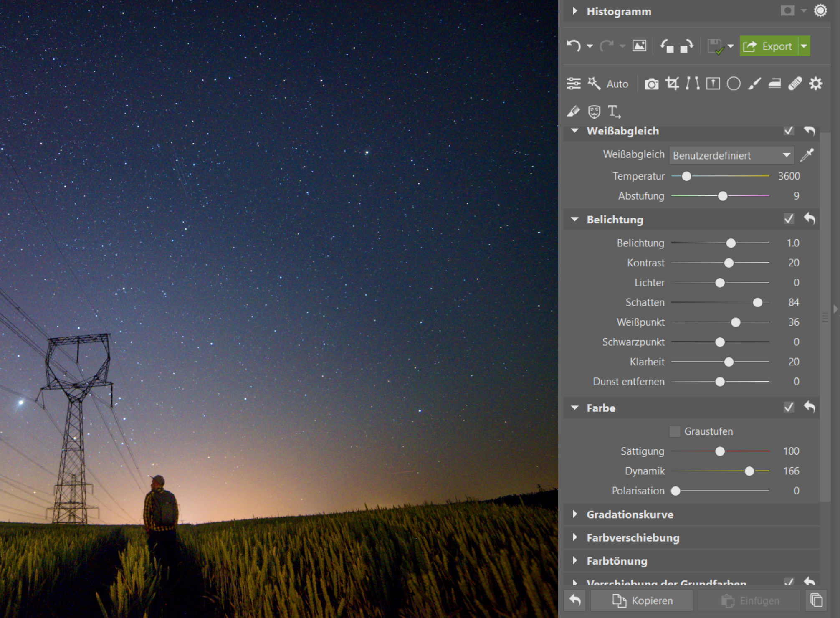Click the bottom reset all arrow button
Viewport: 840px width, 618px height.
(x=575, y=600)
